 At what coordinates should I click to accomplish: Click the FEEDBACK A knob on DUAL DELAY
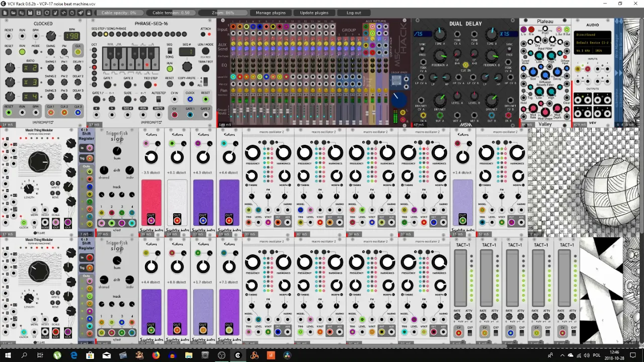[440, 56]
